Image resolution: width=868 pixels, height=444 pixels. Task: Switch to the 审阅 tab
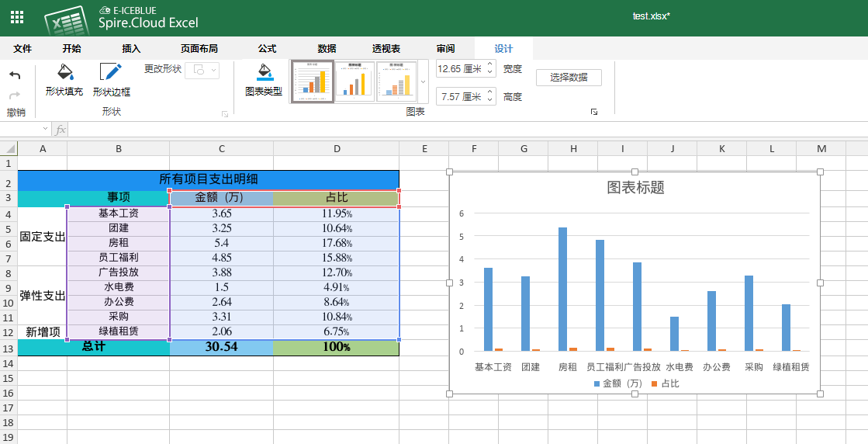pos(445,49)
